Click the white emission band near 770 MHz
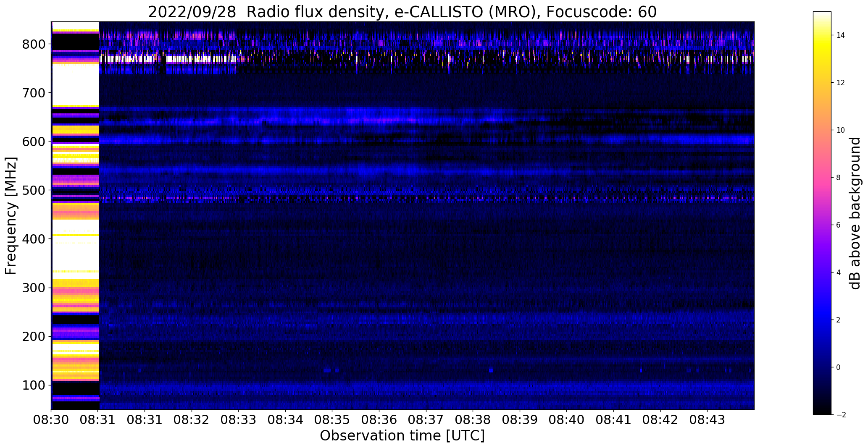 (168, 59)
